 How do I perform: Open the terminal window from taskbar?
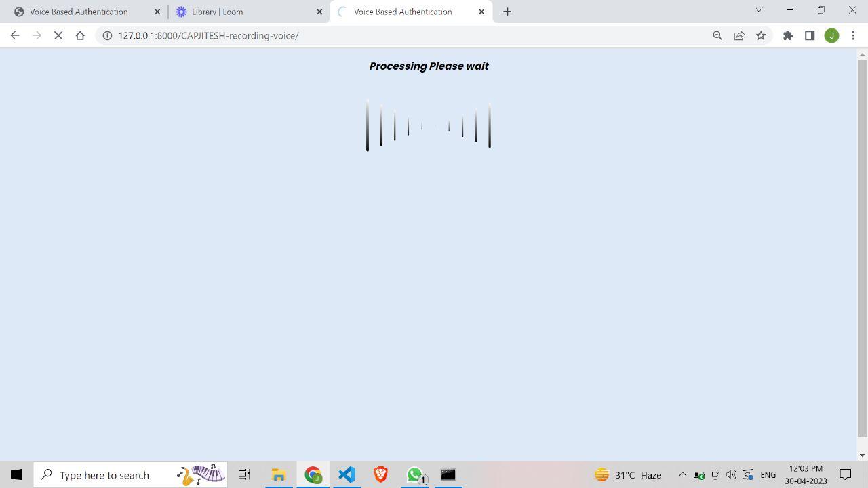pyautogui.click(x=448, y=474)
